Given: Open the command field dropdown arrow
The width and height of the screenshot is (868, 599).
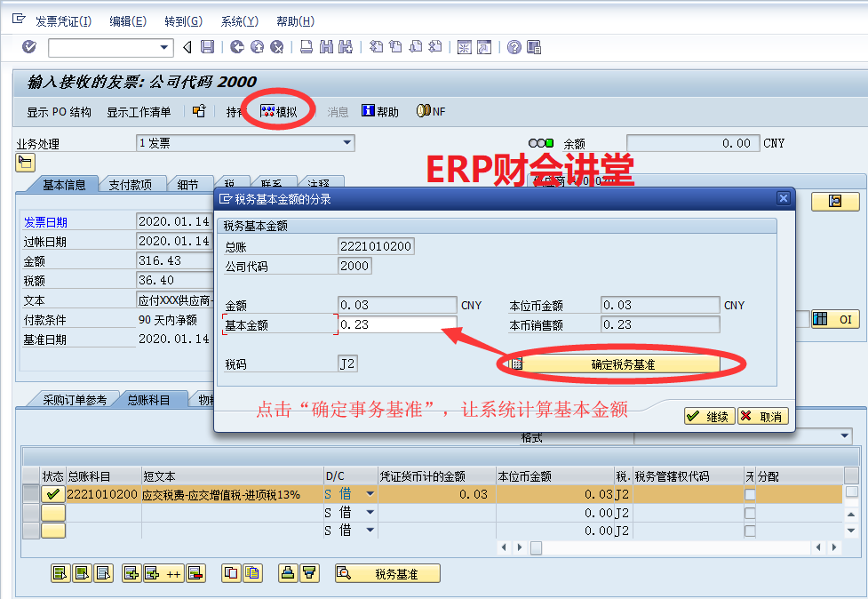Looking at the screenshot, I should click(x=164, y=47).
